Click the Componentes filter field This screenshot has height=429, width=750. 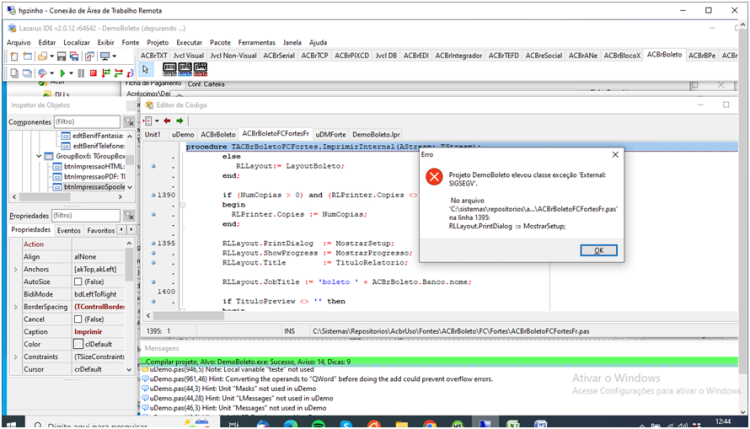[87, 122]
